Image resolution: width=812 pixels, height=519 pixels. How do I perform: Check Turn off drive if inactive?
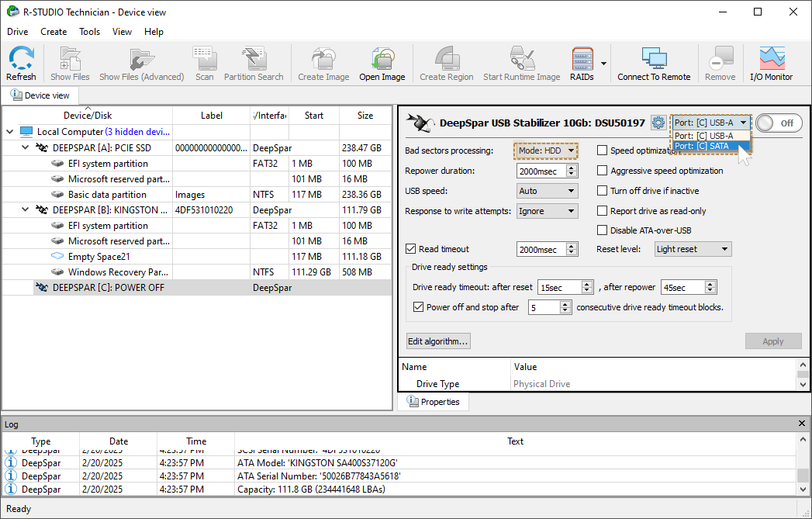[x=602, y=191]
